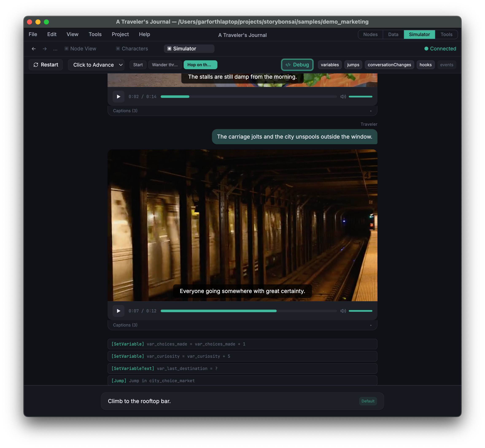Select the Simulator document tab
Viewport: 485px width, 448px height.
(189, 49)
